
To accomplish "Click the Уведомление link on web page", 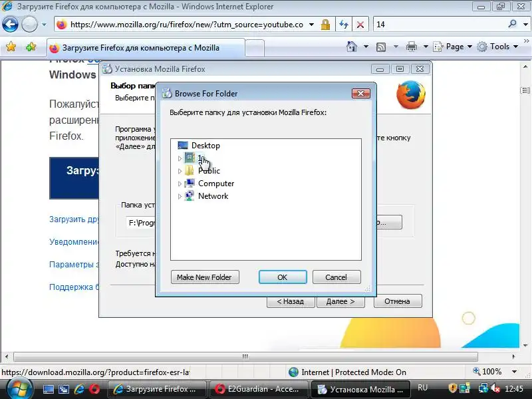I will (74, 242).
